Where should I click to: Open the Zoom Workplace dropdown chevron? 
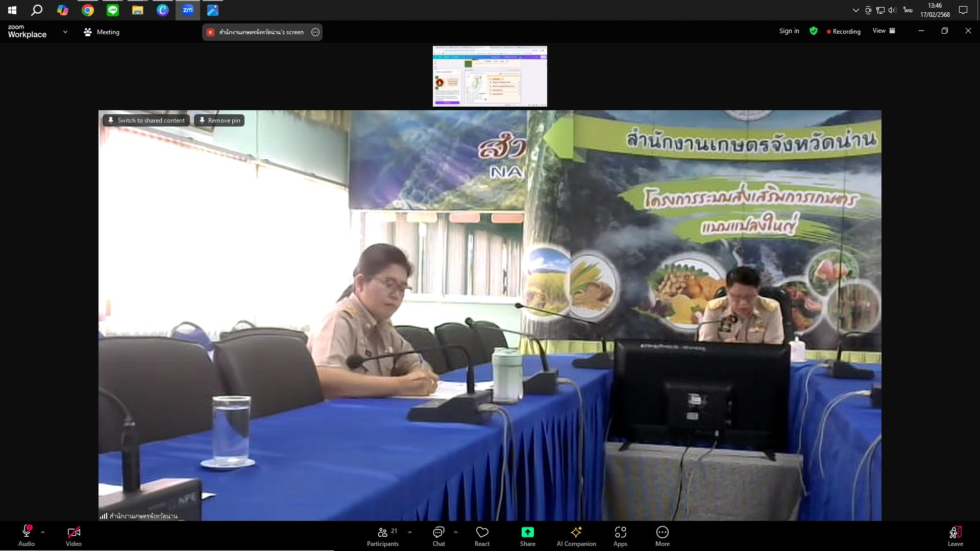coord(65,32)
